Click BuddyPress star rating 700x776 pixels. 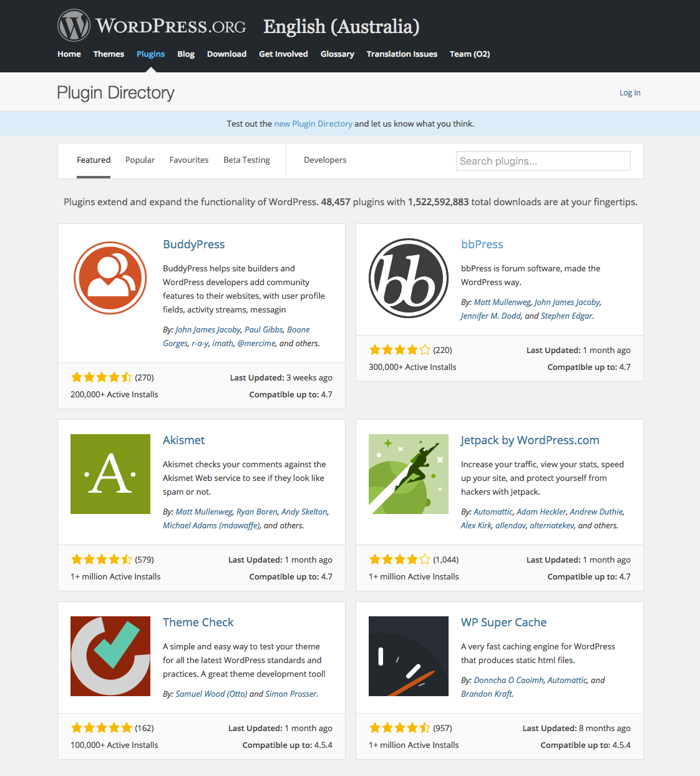click(102, 377)
